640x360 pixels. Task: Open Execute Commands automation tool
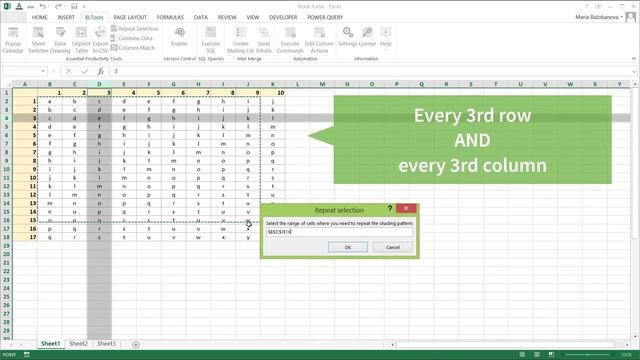click(290, 40)
